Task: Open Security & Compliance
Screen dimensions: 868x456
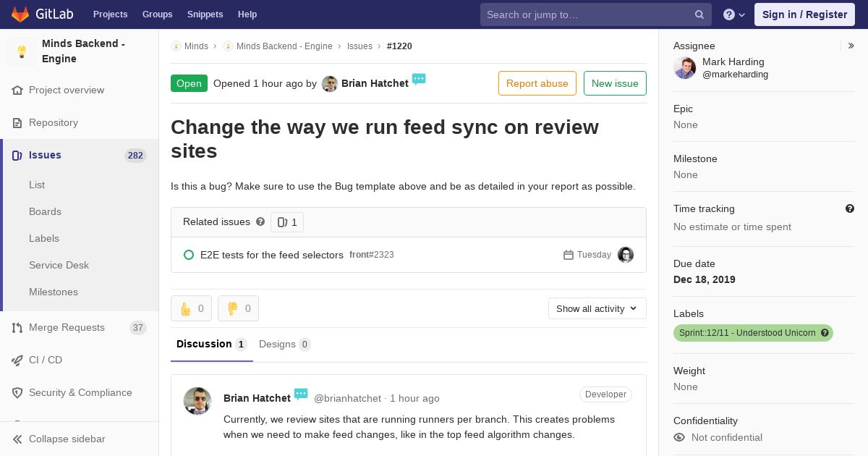Action: [80, 393]
